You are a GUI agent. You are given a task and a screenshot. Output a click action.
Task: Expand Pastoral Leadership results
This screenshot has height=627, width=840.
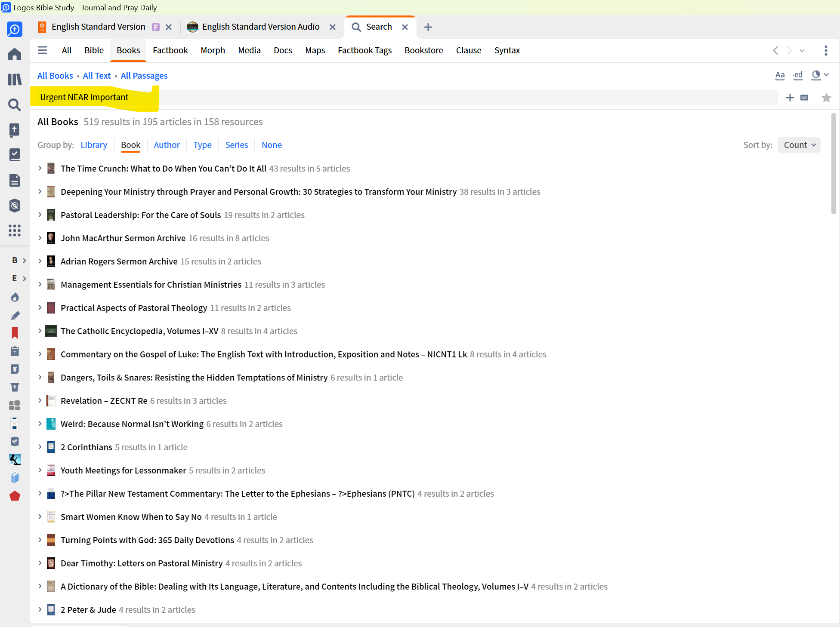click(x=40, y=215)
